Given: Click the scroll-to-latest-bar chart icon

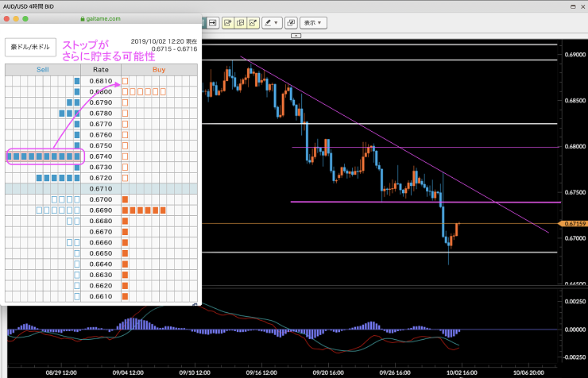Looking at the screenshot, I should 213,23.
